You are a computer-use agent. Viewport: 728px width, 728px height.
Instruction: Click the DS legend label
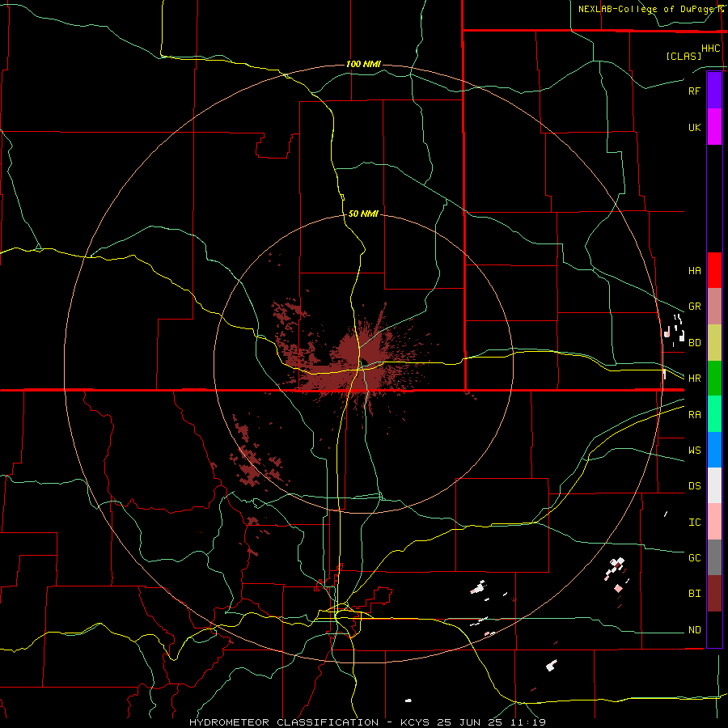pos(694,486)
